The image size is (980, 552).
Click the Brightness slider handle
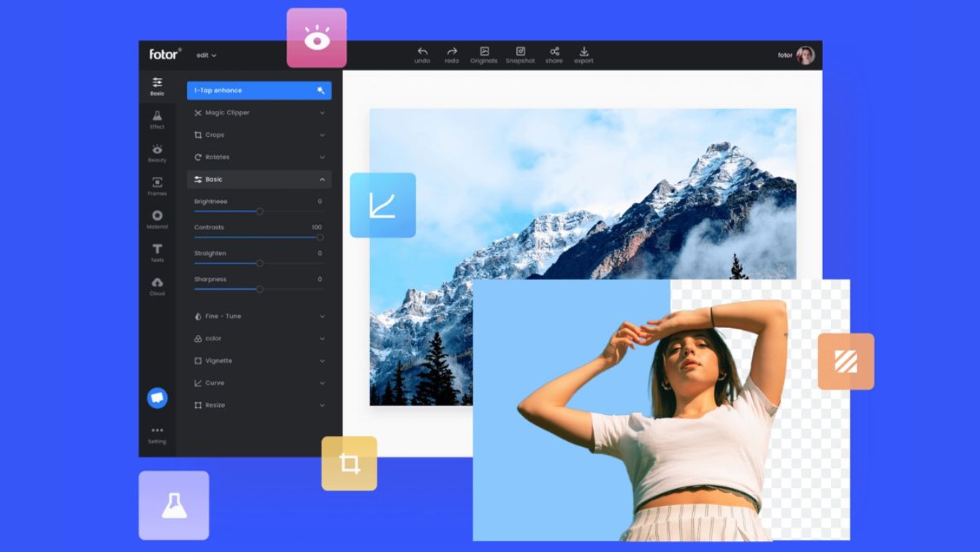pos(259,212)
